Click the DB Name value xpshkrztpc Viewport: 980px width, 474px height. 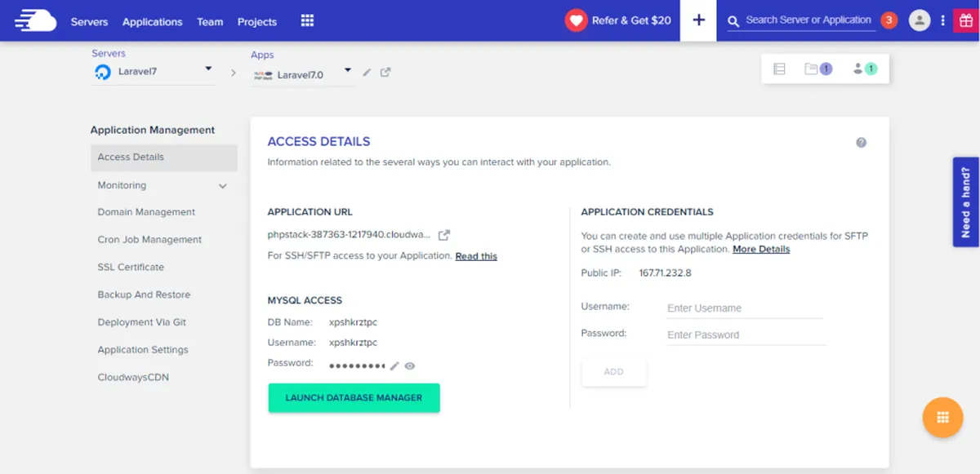[x=354, y=323]
